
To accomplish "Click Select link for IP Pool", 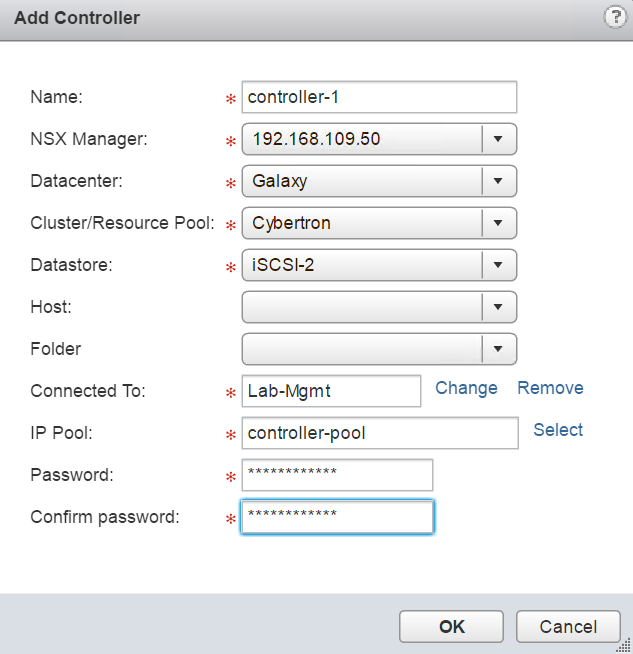I will [x=558, y=430].
